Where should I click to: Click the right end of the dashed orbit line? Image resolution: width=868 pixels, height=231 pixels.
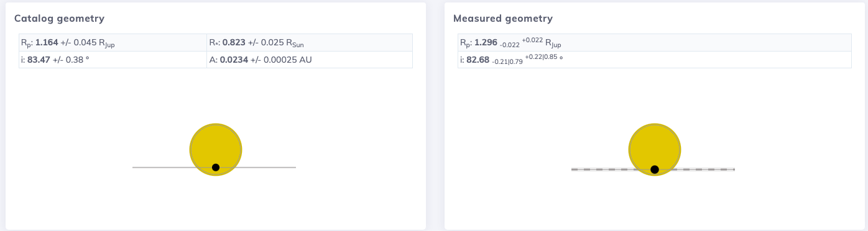click(x=733, y=170)
